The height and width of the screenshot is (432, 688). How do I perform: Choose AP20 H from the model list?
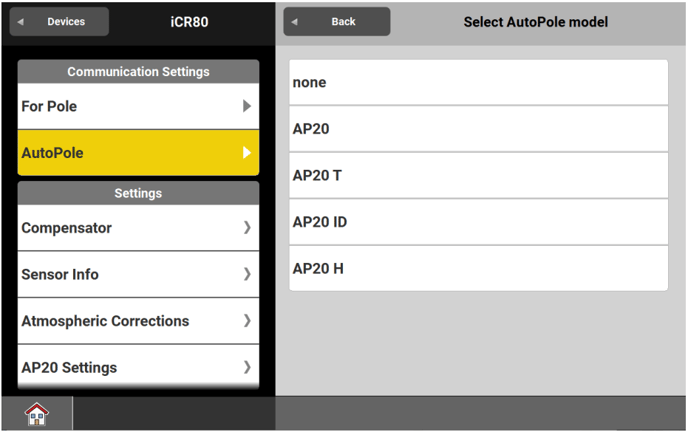(x=478, y=268)
